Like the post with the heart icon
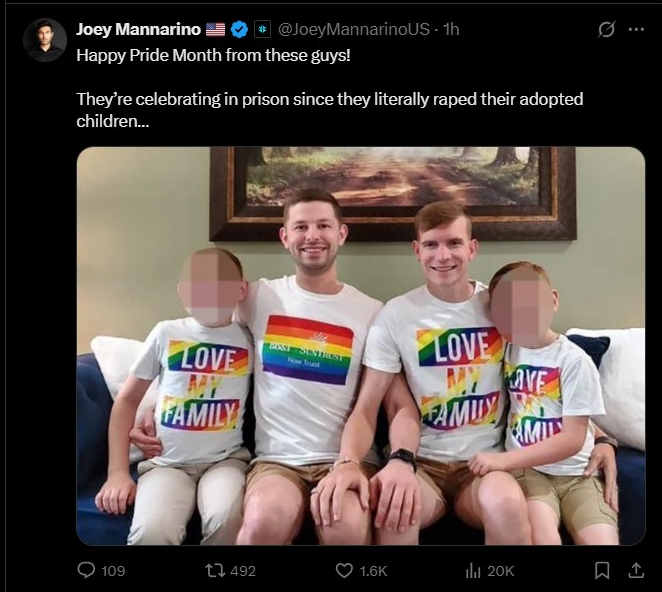This screenshot has height=592, width=662. pyautogui.click(x=344, y=570)
